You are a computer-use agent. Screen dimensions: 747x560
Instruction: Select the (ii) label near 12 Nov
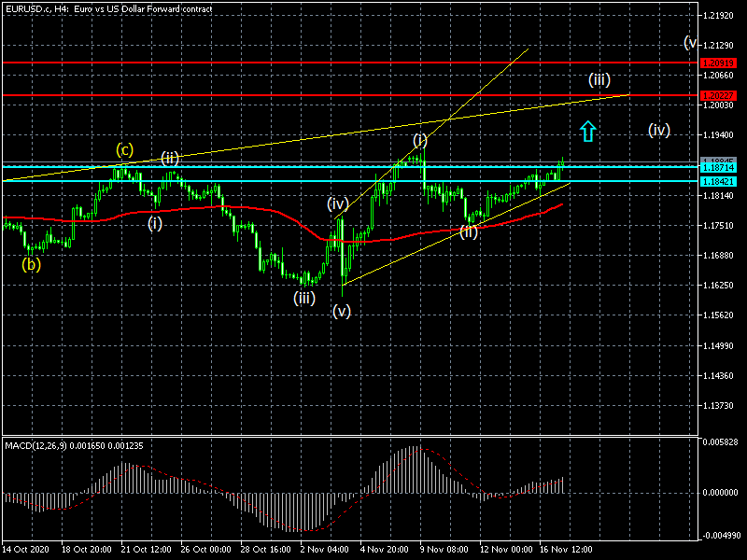(468, 231)
